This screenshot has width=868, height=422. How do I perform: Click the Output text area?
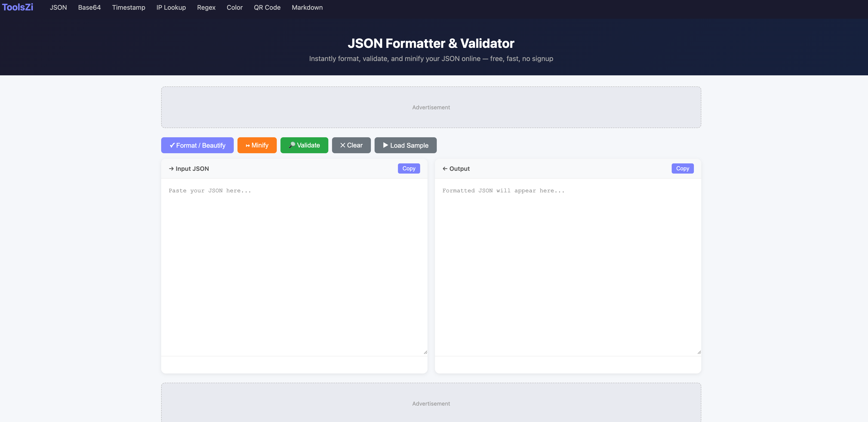click(x=567, y=266)
